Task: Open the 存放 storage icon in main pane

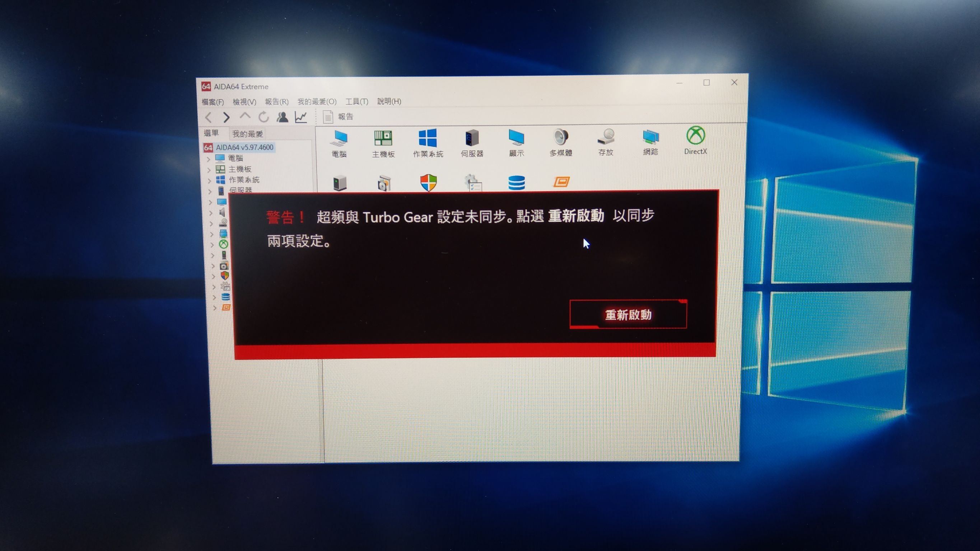Action: pos(606,142)
